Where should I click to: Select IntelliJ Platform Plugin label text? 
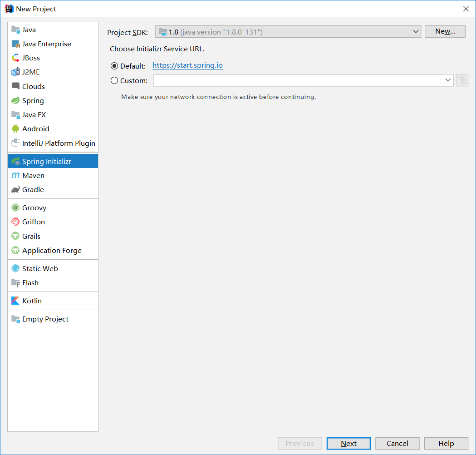point(59,143)
